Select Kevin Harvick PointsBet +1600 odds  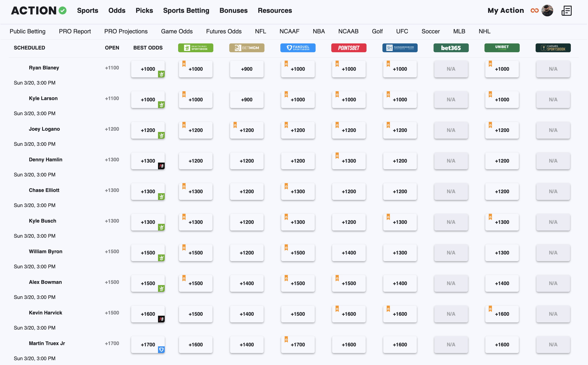pyautogui.click(x=349, y=314)
